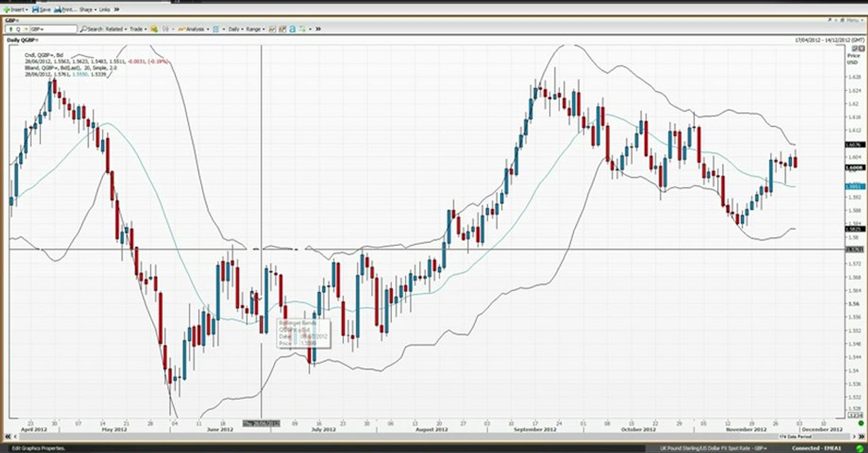Click the Search magnifier button
The width and height of the screenshot is (868, 453).
pyautogui.click(x=92, y=29)
